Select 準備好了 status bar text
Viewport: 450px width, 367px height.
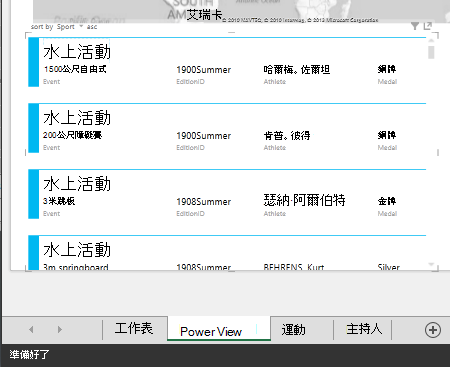pyautogui.click(x=29, y=354)
